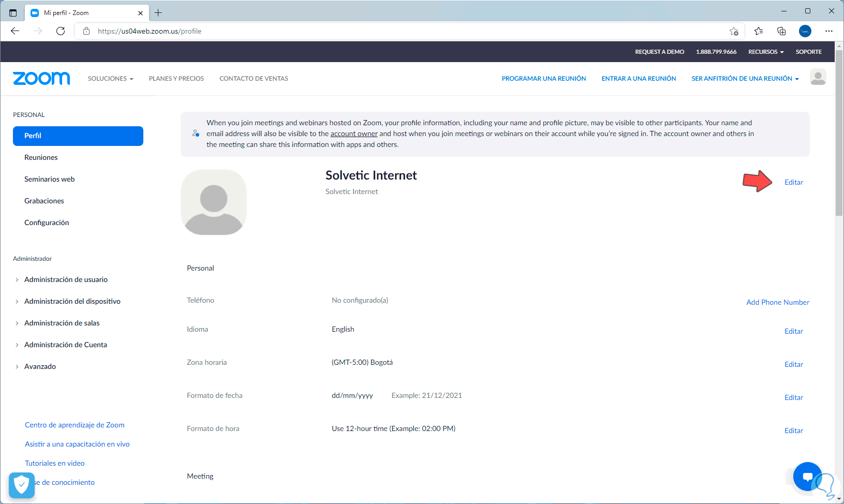
Task: Expand Administración de usuario section
Action: pos(66,279)
